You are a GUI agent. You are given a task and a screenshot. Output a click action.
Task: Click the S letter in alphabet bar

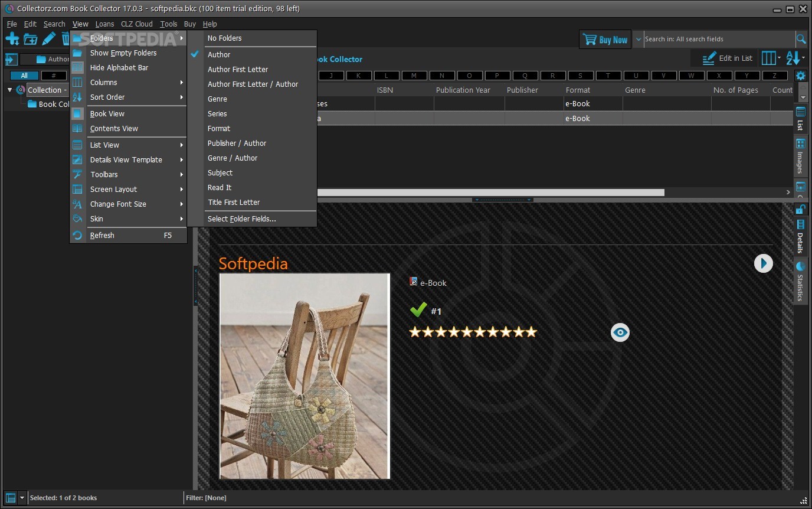580,76
